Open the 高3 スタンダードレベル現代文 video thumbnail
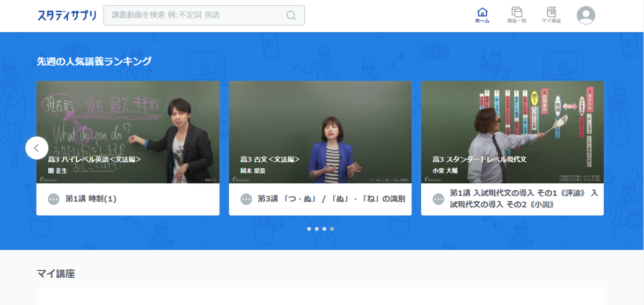This screenshot has width=644, height=305. point(513,132)
